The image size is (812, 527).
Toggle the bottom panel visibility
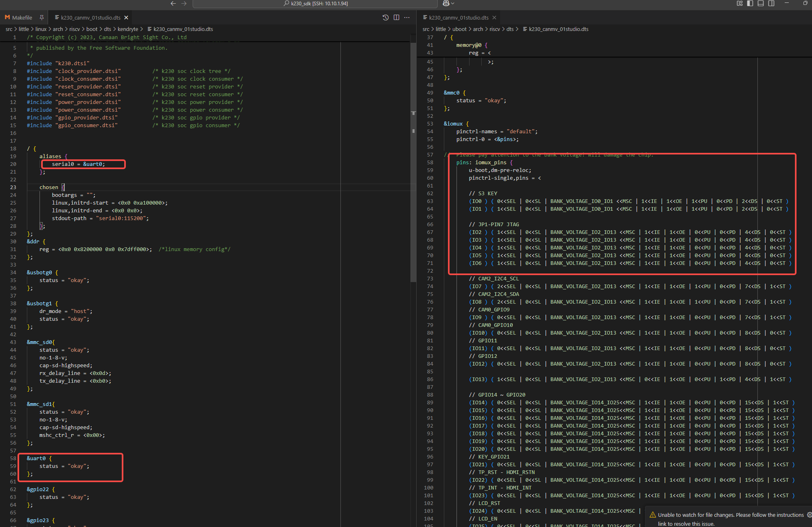[x=761, y=3]
